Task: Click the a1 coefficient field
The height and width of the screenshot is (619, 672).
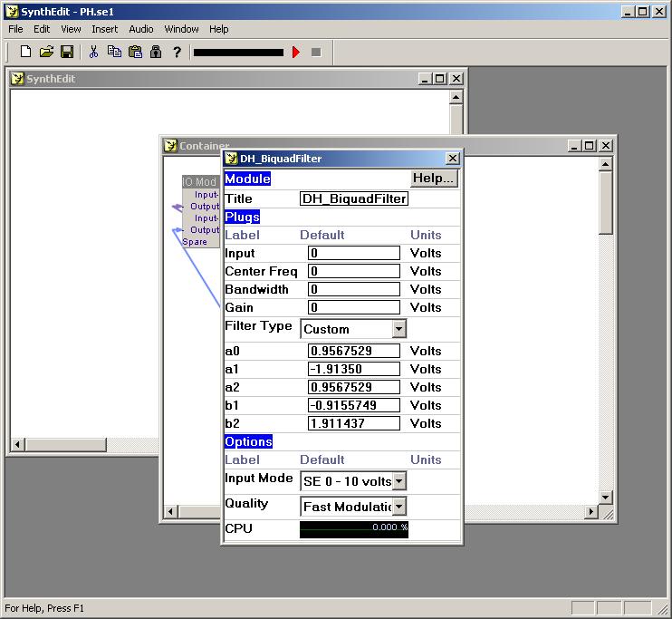Action: (x=353, y=369)
